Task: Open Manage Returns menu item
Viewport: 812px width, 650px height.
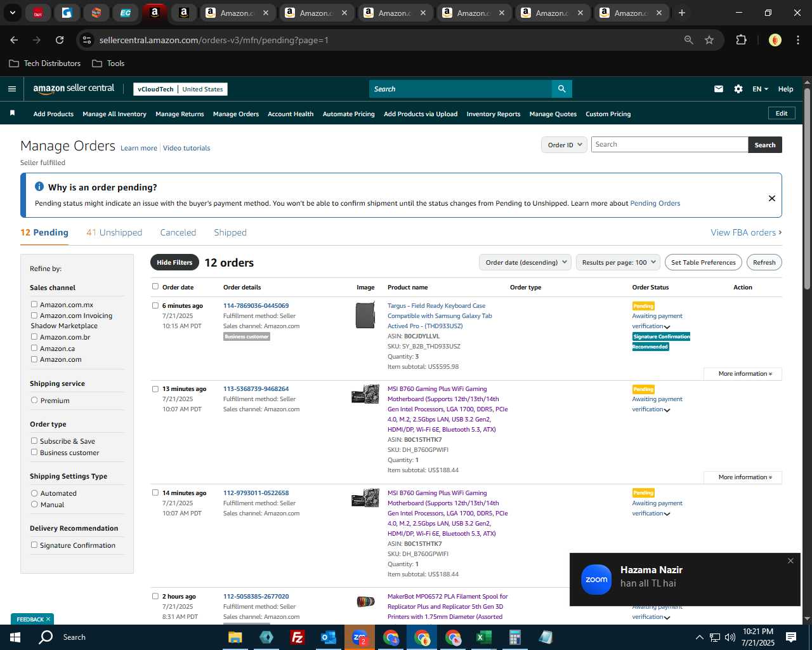Action: (180, 114)
